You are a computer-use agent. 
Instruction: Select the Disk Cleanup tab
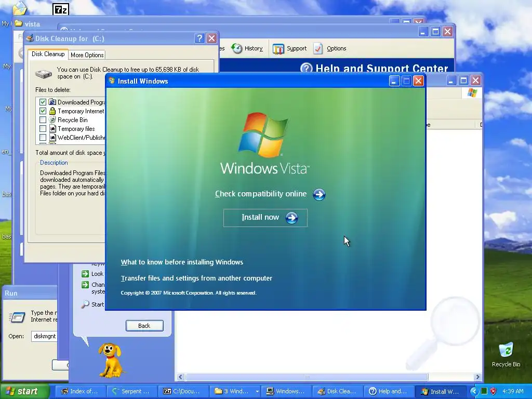(48, 54)
